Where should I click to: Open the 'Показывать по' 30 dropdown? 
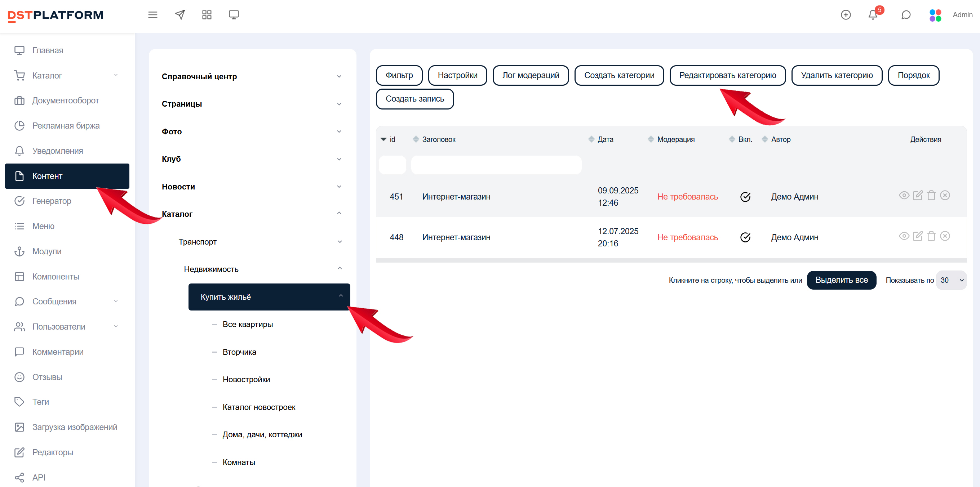click(x=951, y=280)
